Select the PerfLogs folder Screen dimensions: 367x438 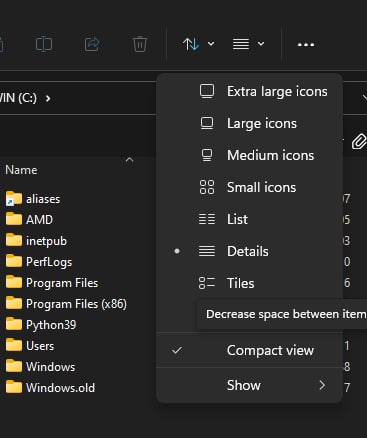[x=39, y=262]
